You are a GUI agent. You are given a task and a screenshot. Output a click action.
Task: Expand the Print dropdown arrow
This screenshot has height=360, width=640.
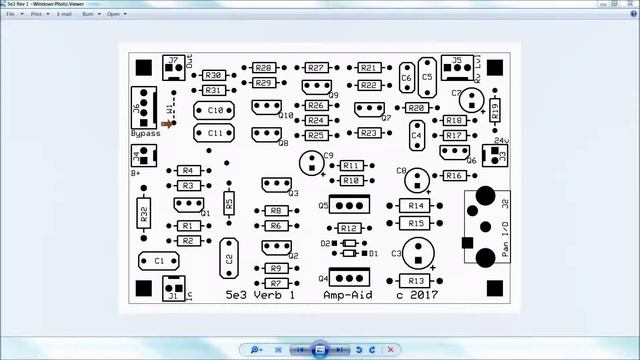tap(48, 14)
